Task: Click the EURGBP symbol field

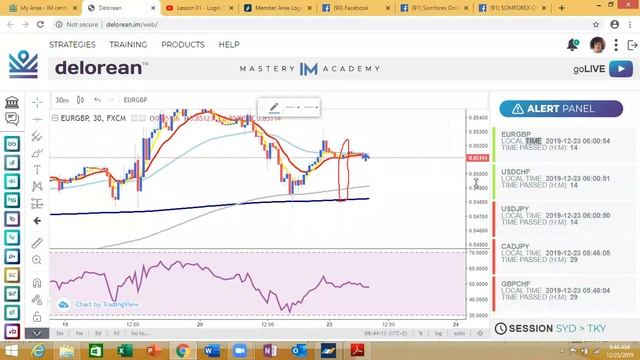Action: 135,100
